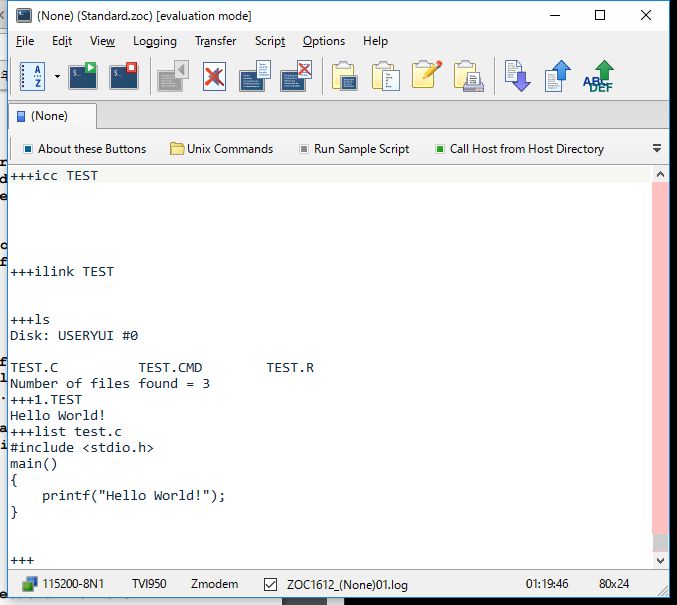Click the 115200-8N1 serial settings status
The height and width of the screenshot is (605, 677).
pos(73,584)
